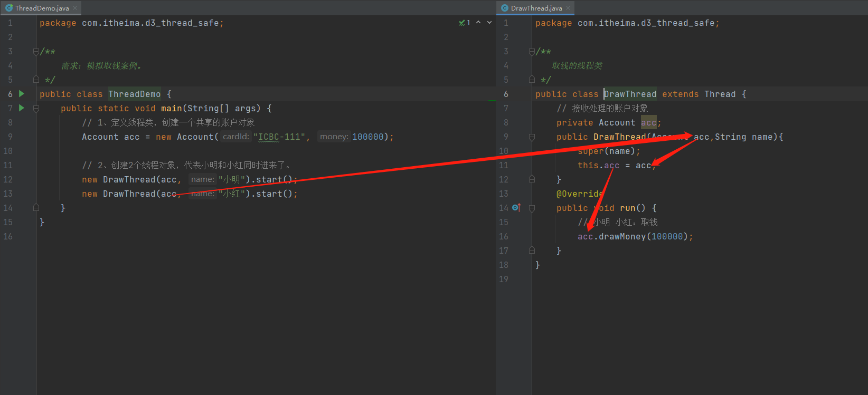Click the cardId: inlay hint
Viewport: 868px width, 395px height.
click(235, 137)
